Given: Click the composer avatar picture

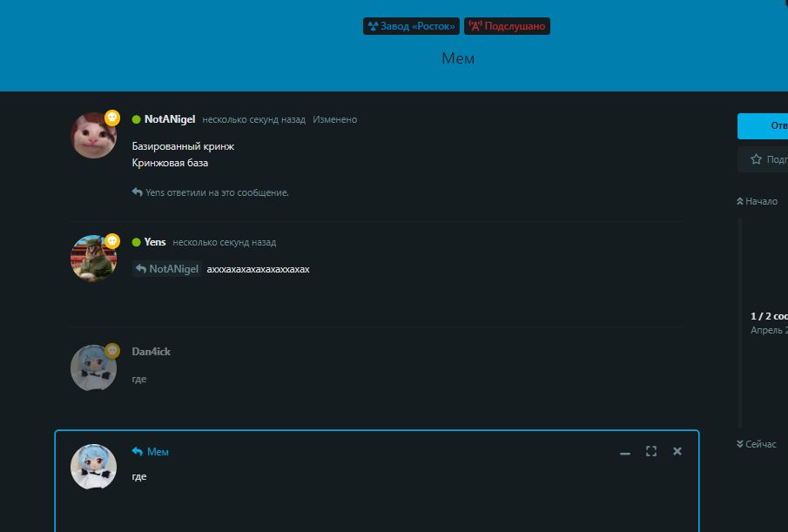Looking at the screenshot, I should click(x=93, y=467).
